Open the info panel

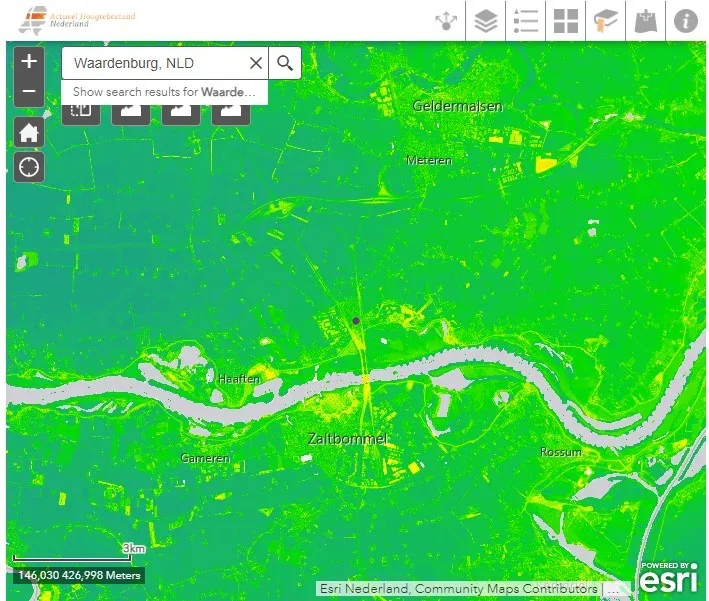(x=686, y=21)
